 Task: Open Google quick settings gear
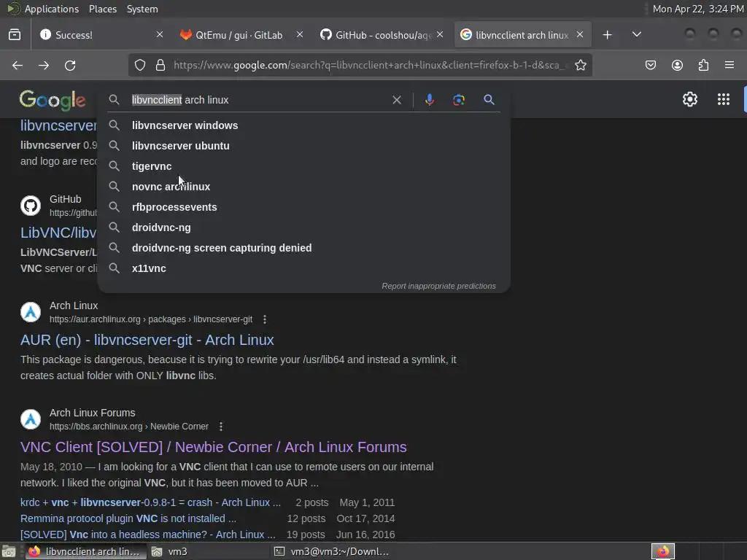tap(690, 99)
